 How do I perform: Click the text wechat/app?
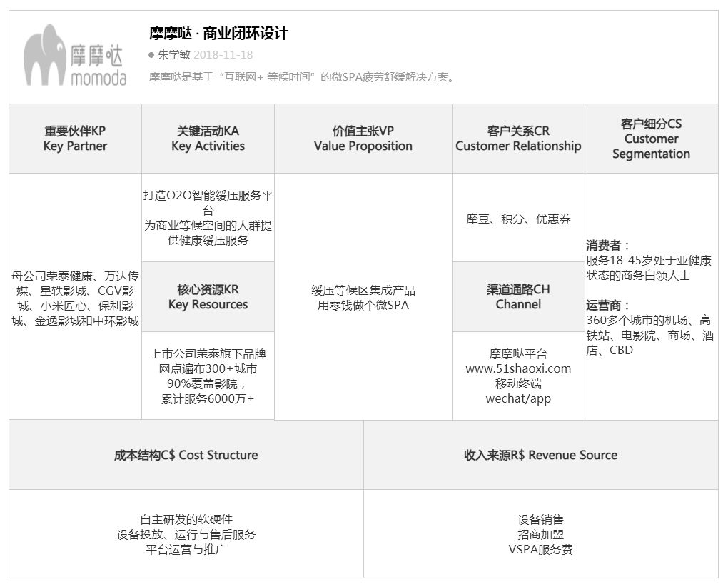click(518, 399)
